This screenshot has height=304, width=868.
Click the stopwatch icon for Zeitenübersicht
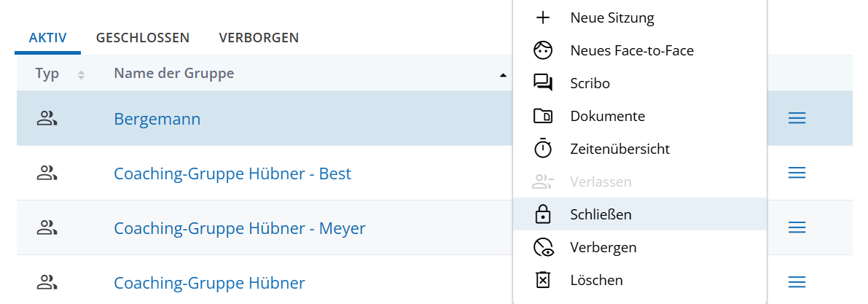[543, 149]
